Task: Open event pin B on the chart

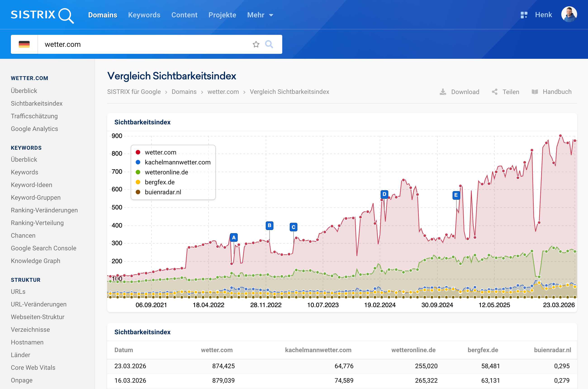Action: 269,225
